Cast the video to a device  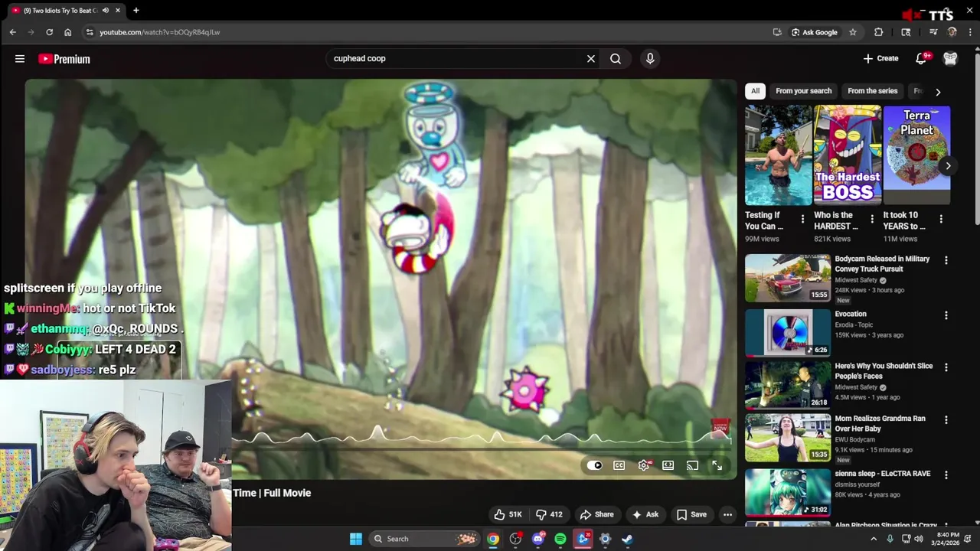(693, 465)
